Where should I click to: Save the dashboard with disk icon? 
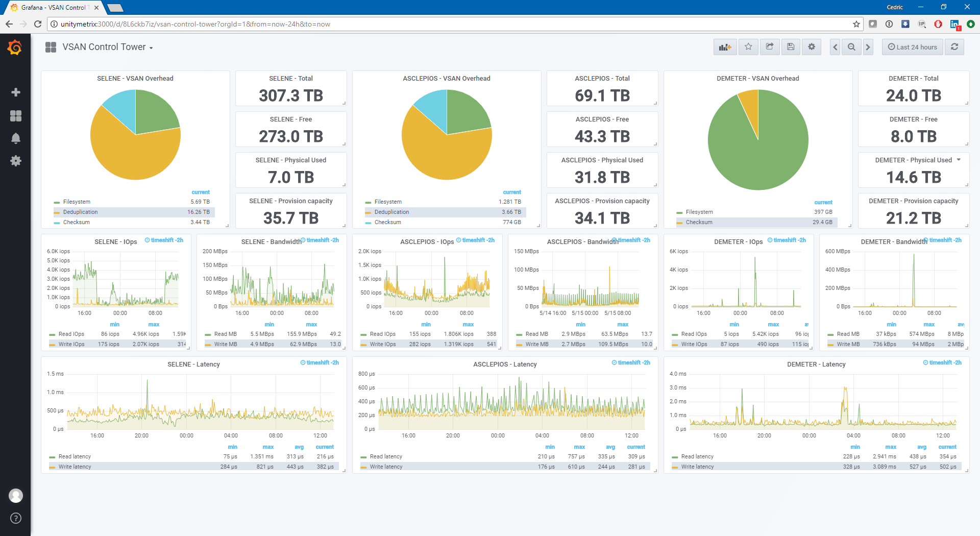[791, 47]
